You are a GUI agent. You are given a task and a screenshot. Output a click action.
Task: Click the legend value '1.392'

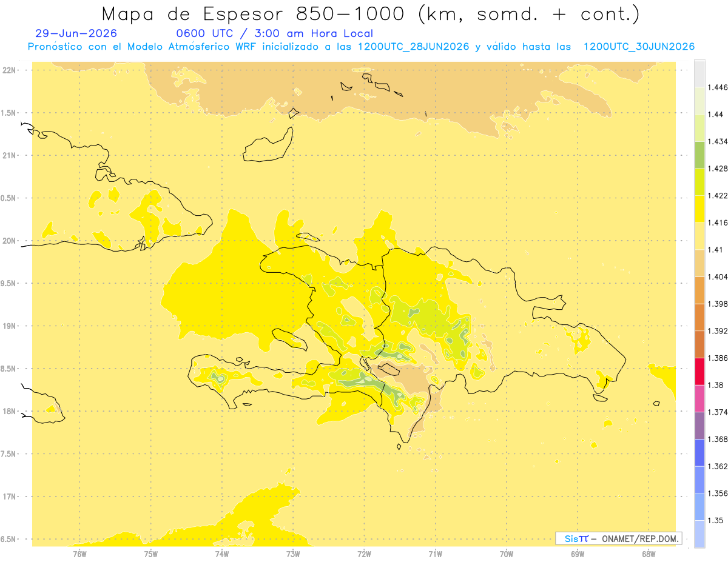pyautogui.click(x=718, y=331)
